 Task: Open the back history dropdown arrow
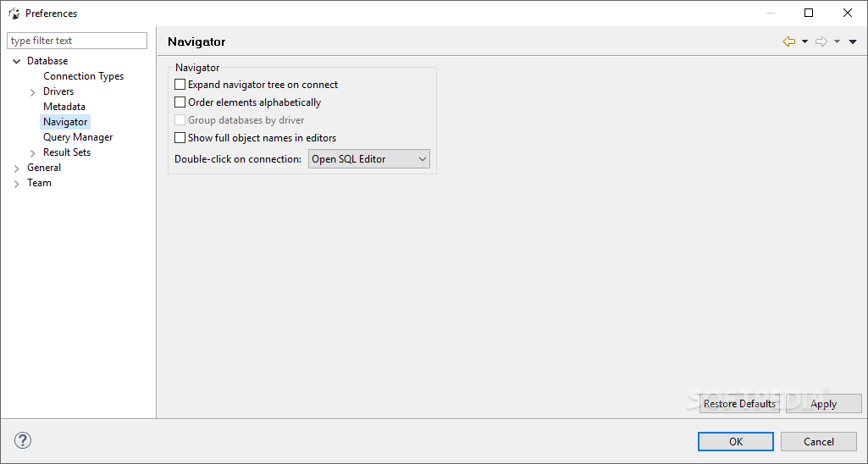click(804, 41)
